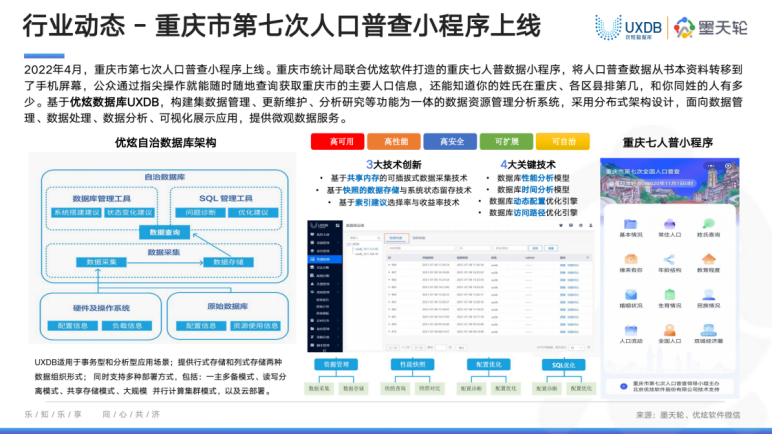Open the 婚姻状况 envelope icon
This screenshot has height=434, width=772.
[630, 295]
